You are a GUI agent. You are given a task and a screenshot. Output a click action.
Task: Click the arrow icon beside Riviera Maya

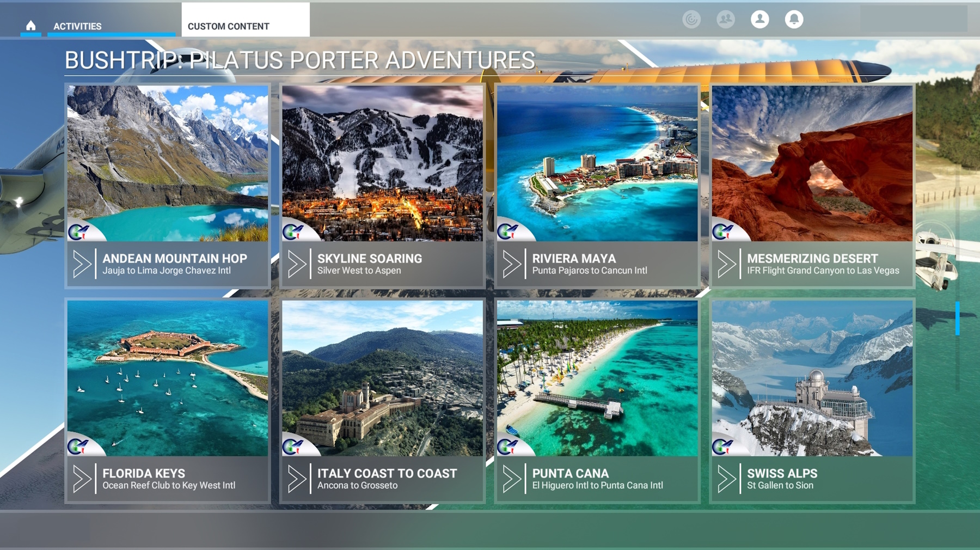coord(512,264)
